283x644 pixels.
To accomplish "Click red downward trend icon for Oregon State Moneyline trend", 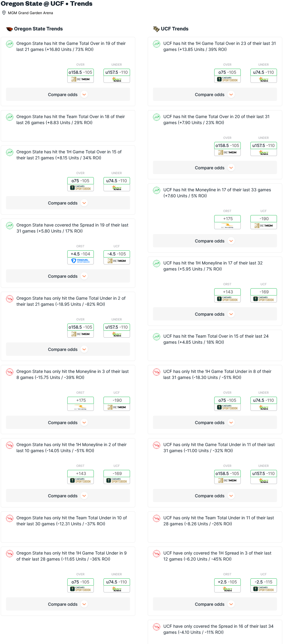I will tap(10, 372).
